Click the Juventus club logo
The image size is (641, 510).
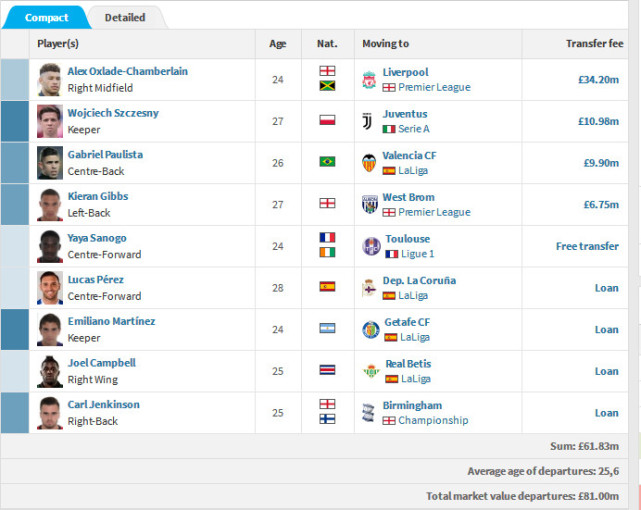pyautogui.click(x=368, y=121)
